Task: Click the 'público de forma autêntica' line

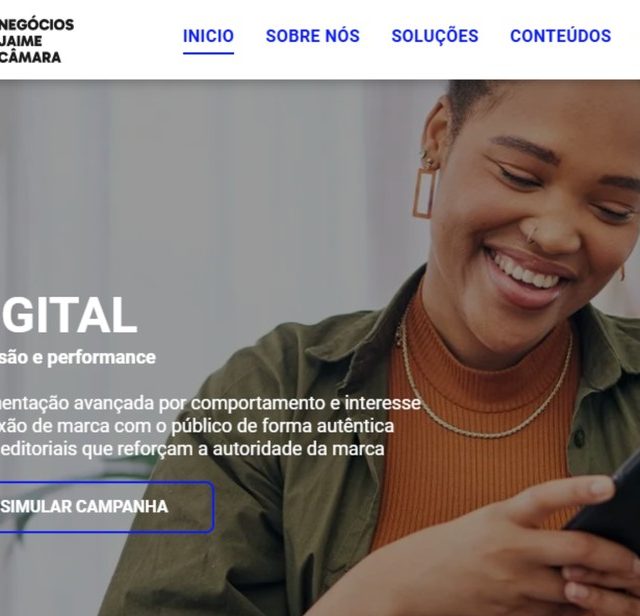Action: [x=197, y=426]
